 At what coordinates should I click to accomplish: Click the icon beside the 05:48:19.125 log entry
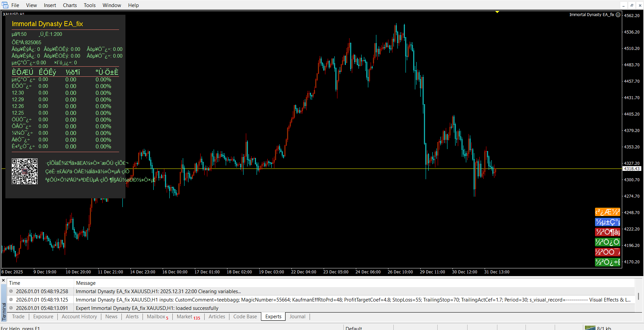pos(11,300)
